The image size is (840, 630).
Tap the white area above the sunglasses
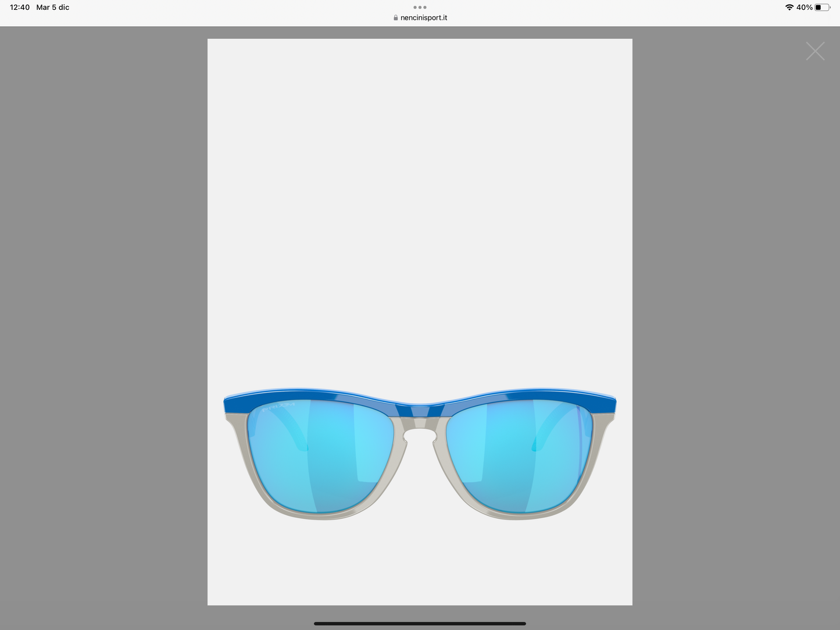click(x=420, y=204)
